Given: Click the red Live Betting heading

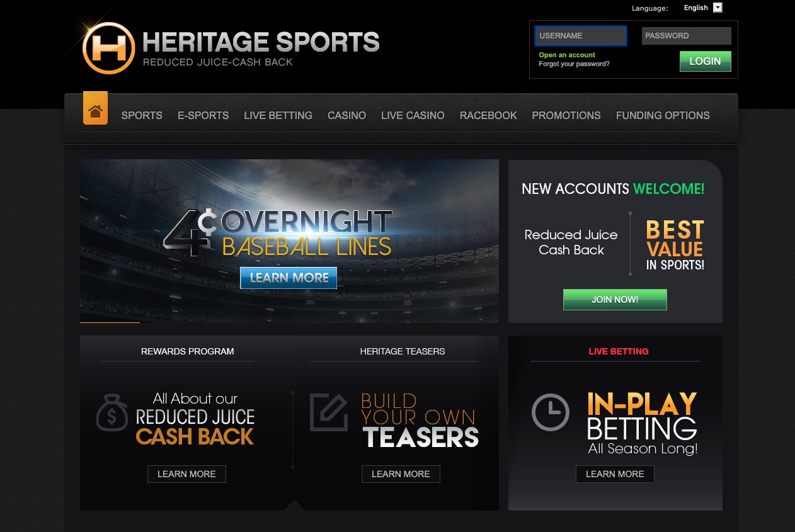Looking at the screenshot, I should (619, 351).
